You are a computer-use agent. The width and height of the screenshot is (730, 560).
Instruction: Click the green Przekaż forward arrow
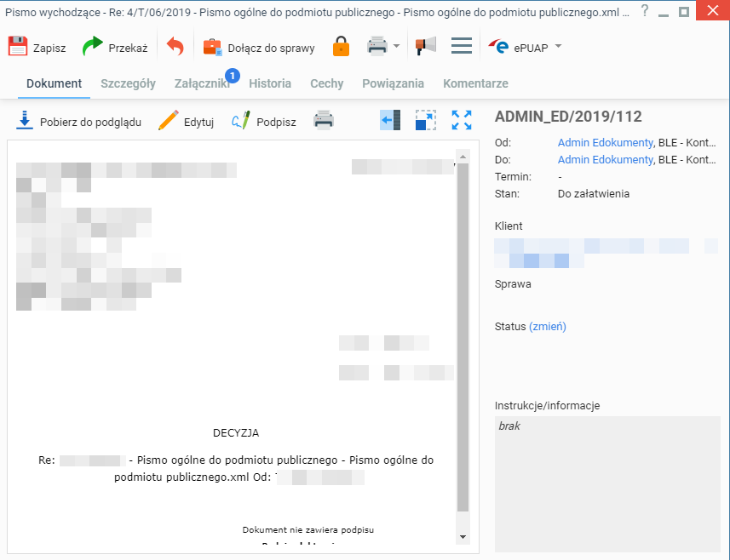tap(92, 46)
